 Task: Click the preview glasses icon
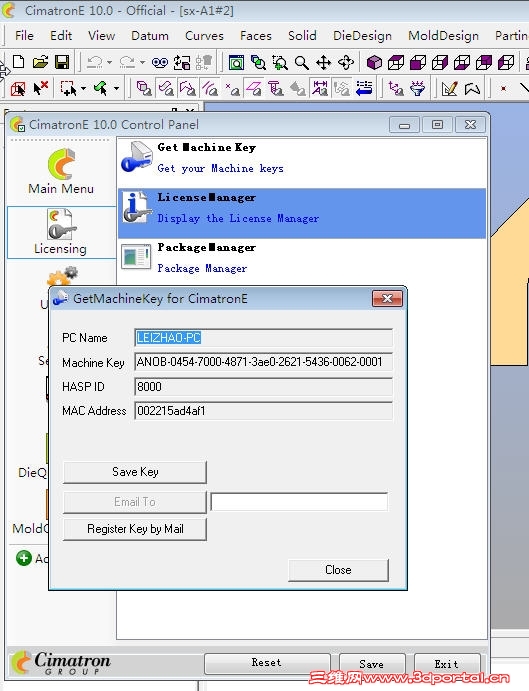(x=160, y=63)
